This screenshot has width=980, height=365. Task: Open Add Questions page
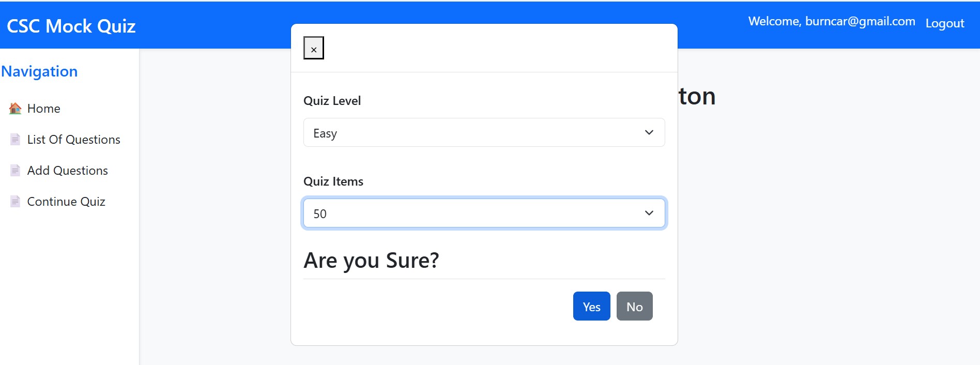67,171
